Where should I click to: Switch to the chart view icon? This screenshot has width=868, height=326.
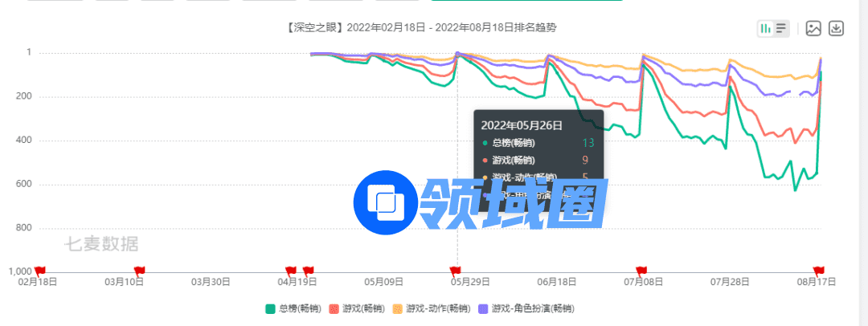click(x=766, y=28)
